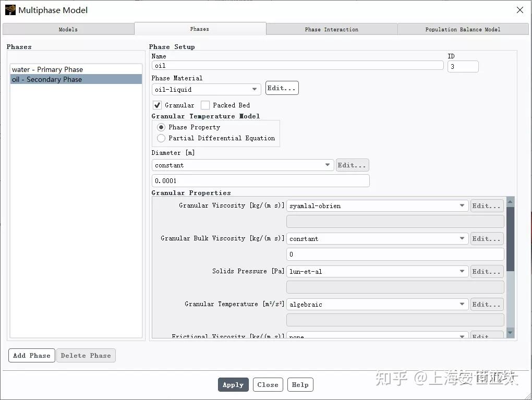Open the Granular Viscosity dropdown
Viewport: 532px width, 400px height.
point(377,206)
